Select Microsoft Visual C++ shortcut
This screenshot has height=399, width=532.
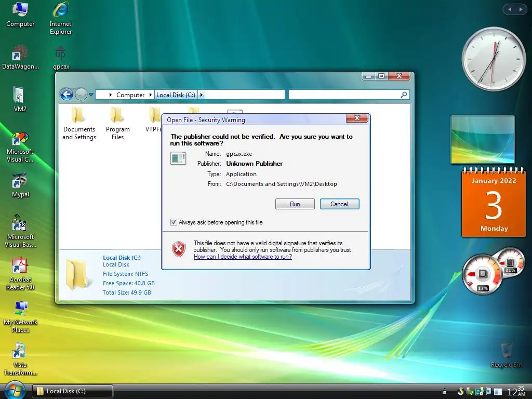click(x=20, y=147)
